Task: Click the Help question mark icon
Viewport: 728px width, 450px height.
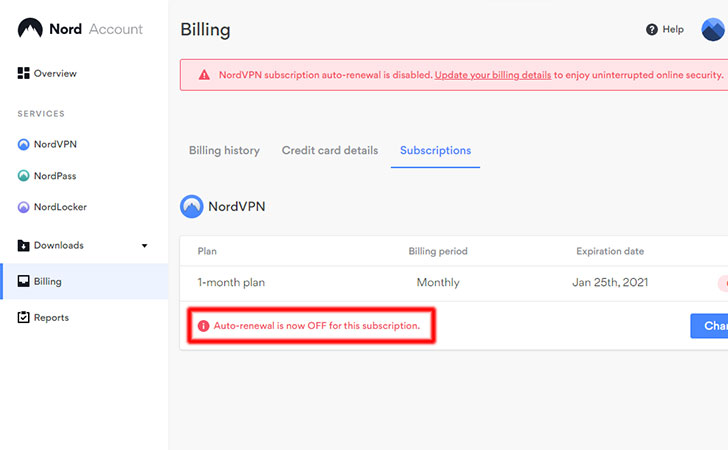Action: [652, 29]
